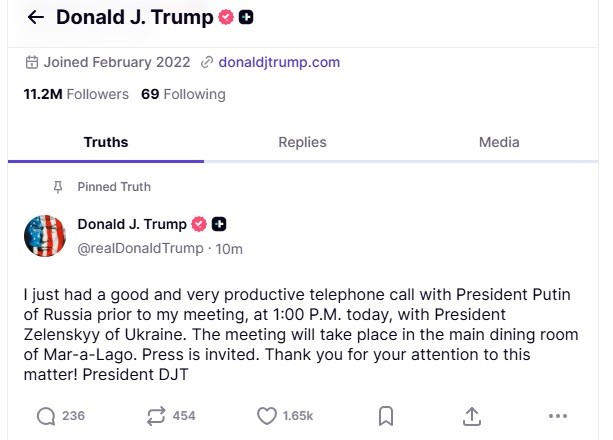The image size is (613, 440).
Task: Open the post via its 10m timestamp
Action: click(229, 248)
